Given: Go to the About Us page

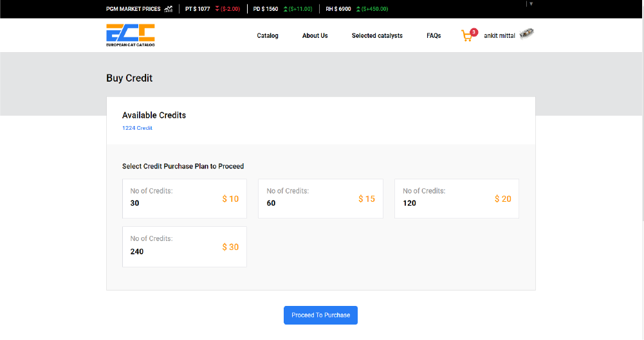Looking at the screenshot, I should click(x=315, y=36).
